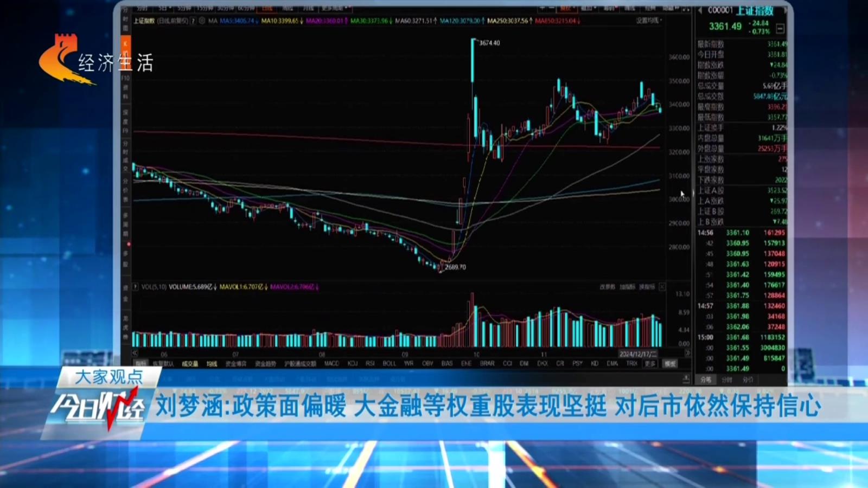Click the back arrow beside code 000001
The width and height of the screenshot is (868, 488).
(x=700, y=10)
